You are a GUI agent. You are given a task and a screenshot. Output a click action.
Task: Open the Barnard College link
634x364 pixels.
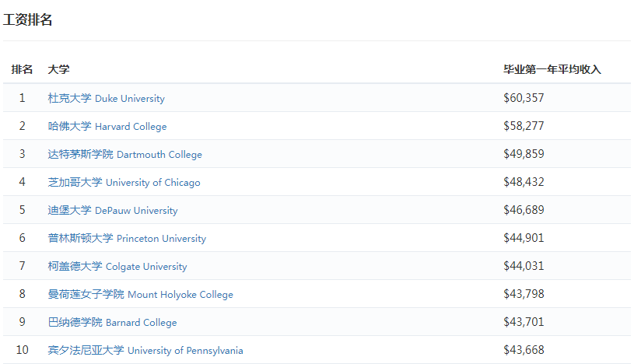pos(112,323)
